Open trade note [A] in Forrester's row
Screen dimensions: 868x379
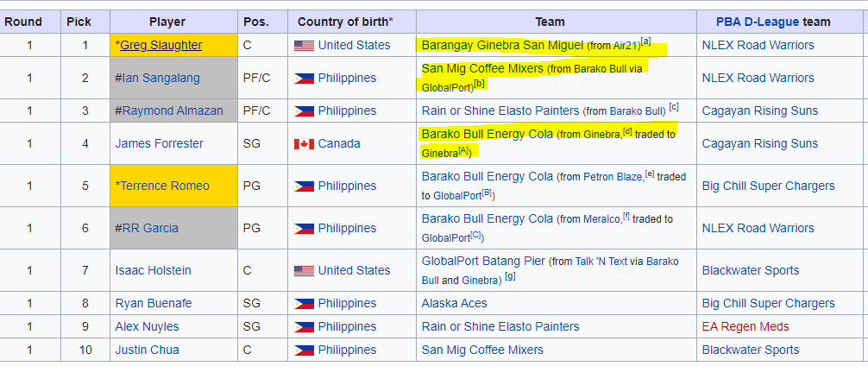(x=463, y=149)
